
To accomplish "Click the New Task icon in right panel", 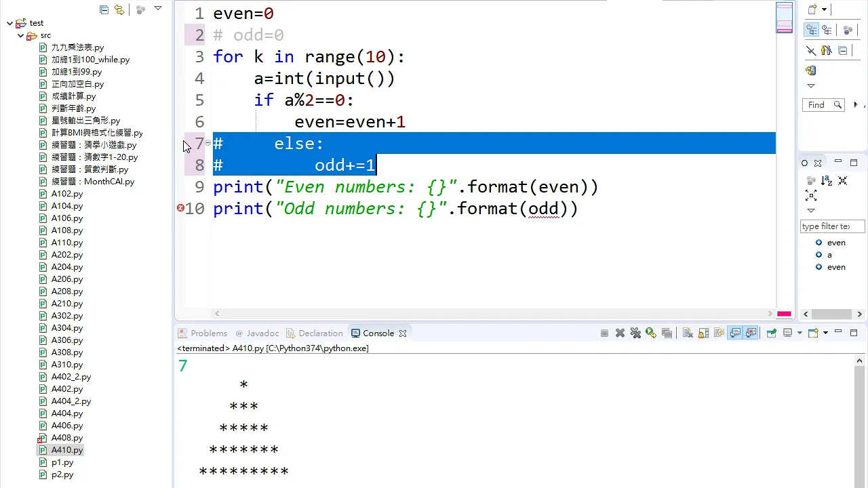I will (x=812, y=9).
